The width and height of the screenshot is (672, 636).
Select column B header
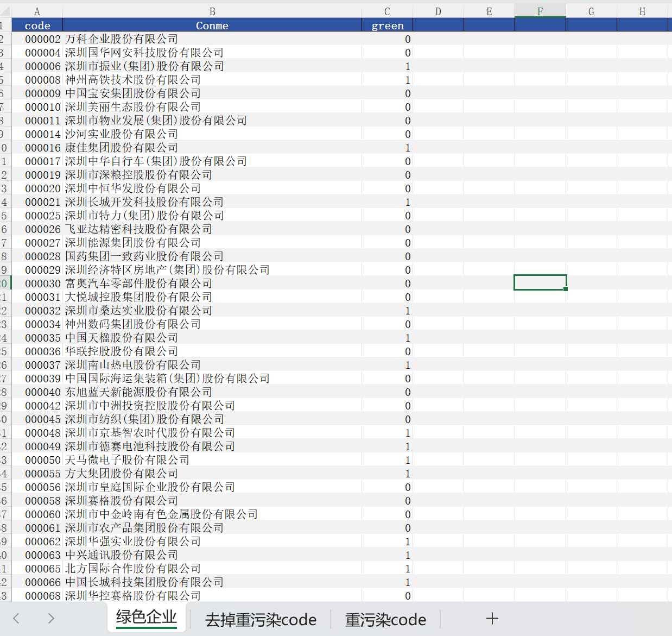(212, 11)
